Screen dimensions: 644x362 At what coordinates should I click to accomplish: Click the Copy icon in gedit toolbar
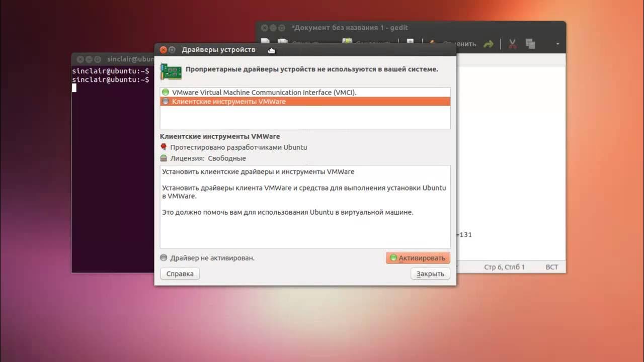530,44
